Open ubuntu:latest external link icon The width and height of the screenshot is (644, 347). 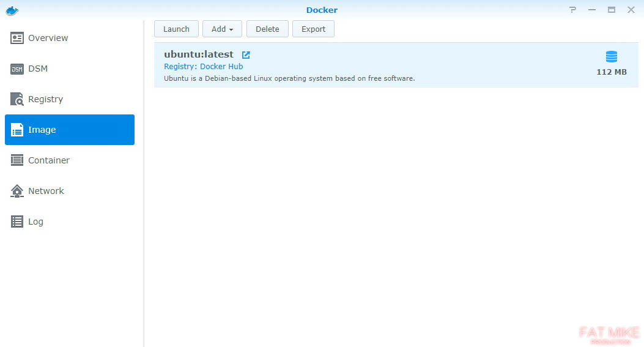point(246,54)
